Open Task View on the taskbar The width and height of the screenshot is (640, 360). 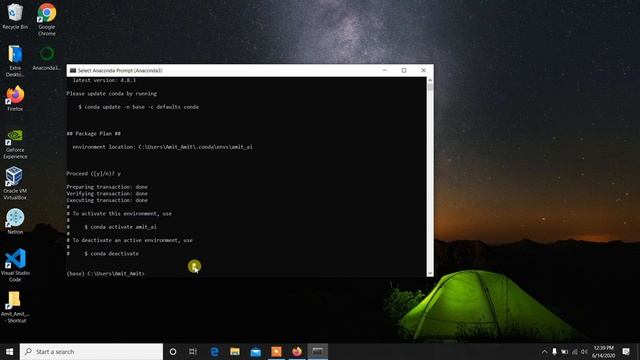[x=193, y=351]
